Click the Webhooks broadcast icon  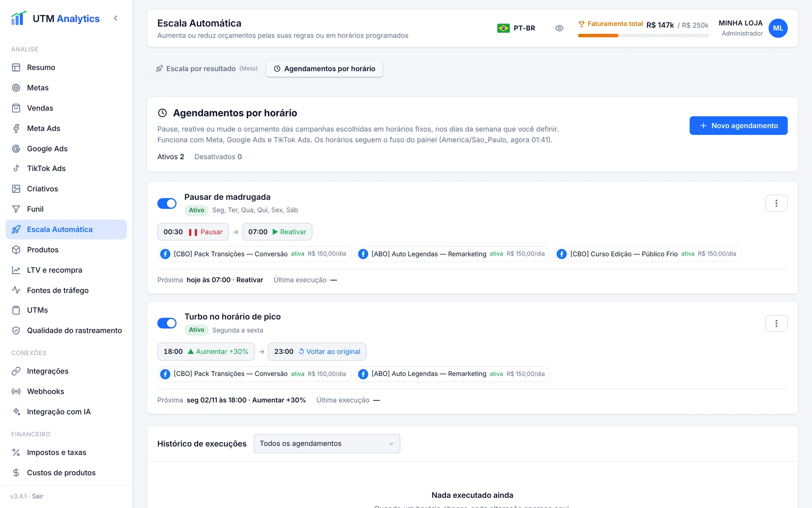16,391
